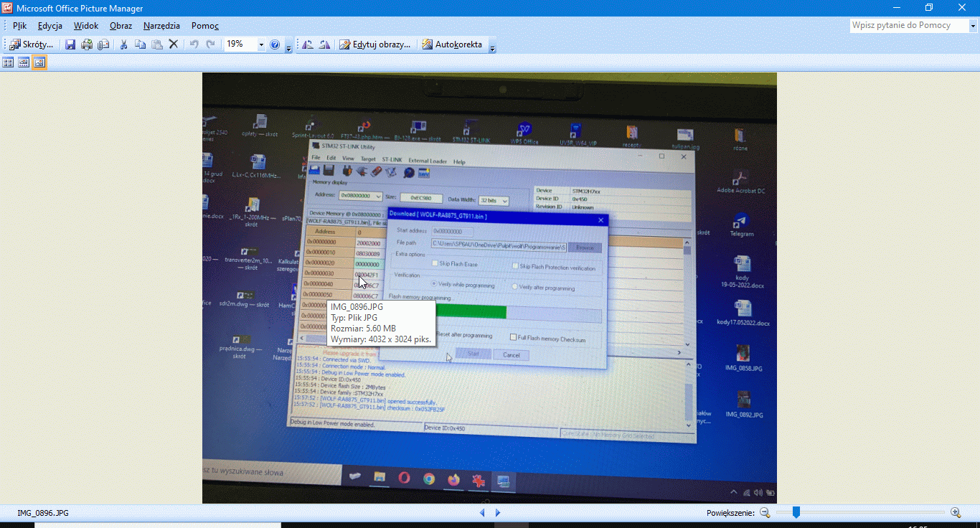This screenshot has height=528, width=980.
Task: Click the Delete X icon
Action: pos(173,44)
